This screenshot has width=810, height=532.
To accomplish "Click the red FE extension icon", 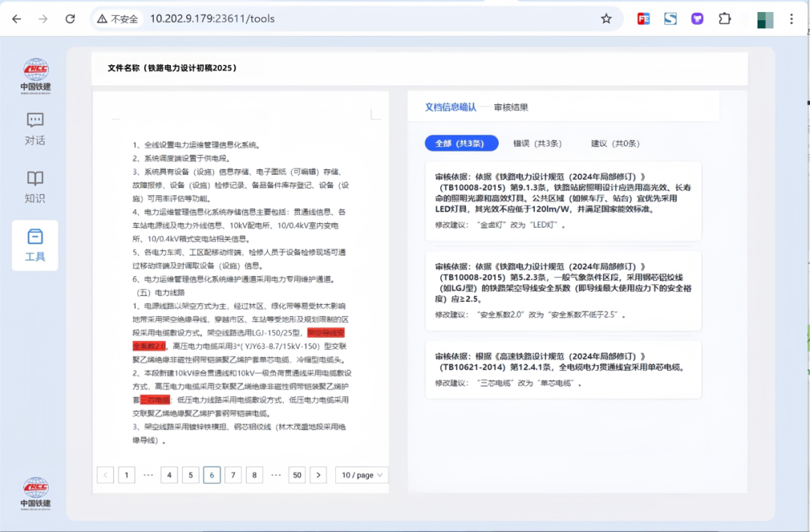I will click(643, 19).
